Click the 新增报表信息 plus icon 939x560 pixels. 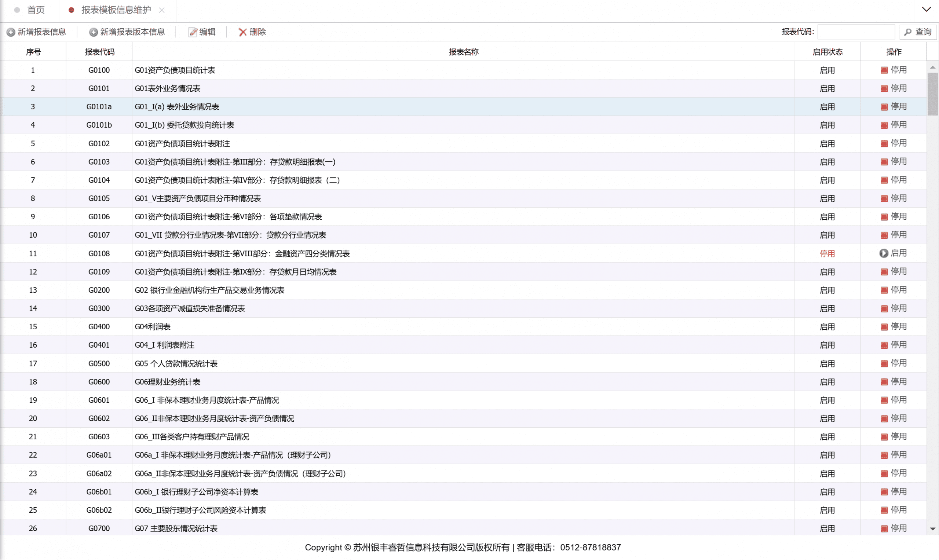tap(11, 32)
